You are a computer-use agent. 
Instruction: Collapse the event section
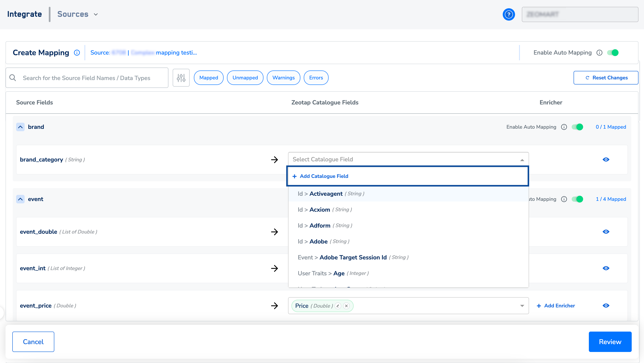coord(21,199)
